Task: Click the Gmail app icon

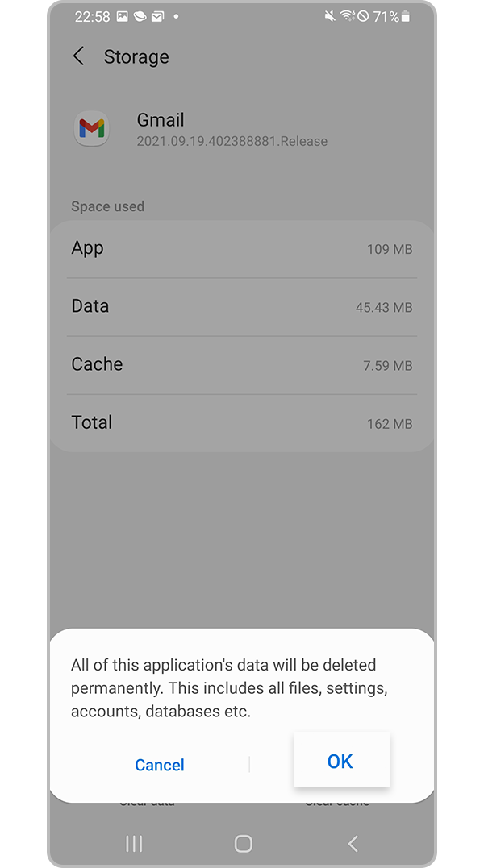Action: (x=90, y=129)
